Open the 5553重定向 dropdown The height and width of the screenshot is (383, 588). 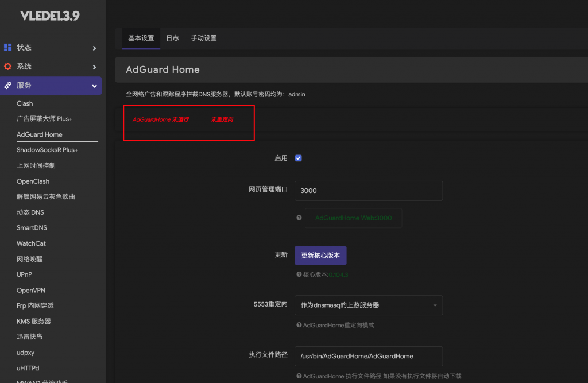(x=369, y=305)
